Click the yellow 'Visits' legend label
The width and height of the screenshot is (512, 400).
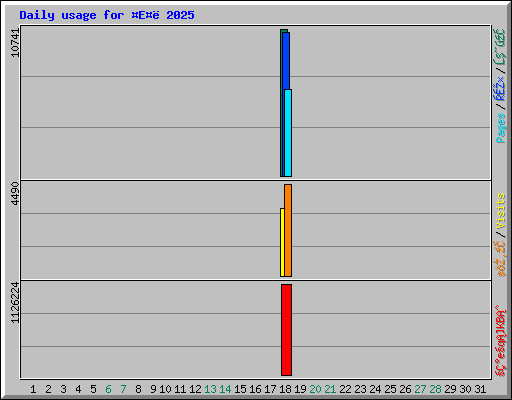tap(500, 211)
